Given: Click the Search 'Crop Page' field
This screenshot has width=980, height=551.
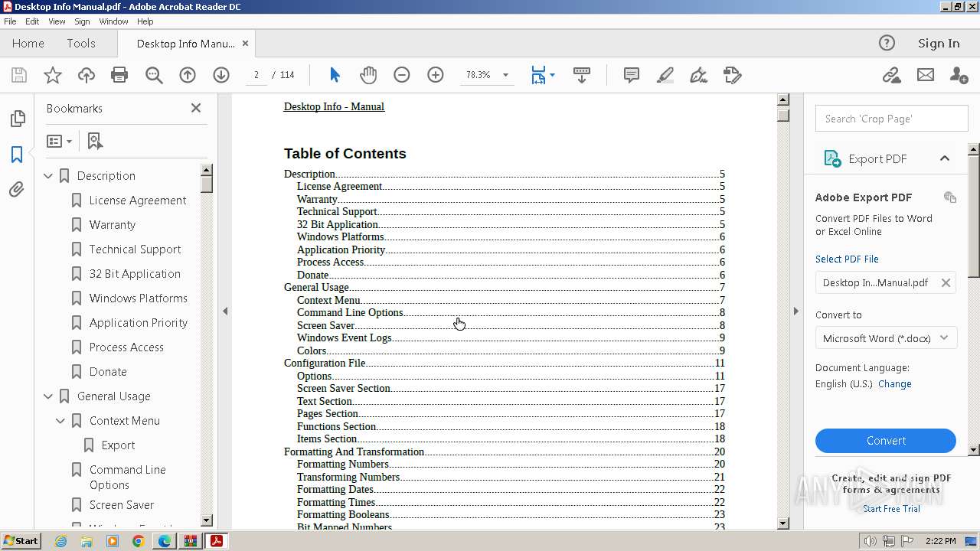Looking at the screenshot, I should point(891,119).
